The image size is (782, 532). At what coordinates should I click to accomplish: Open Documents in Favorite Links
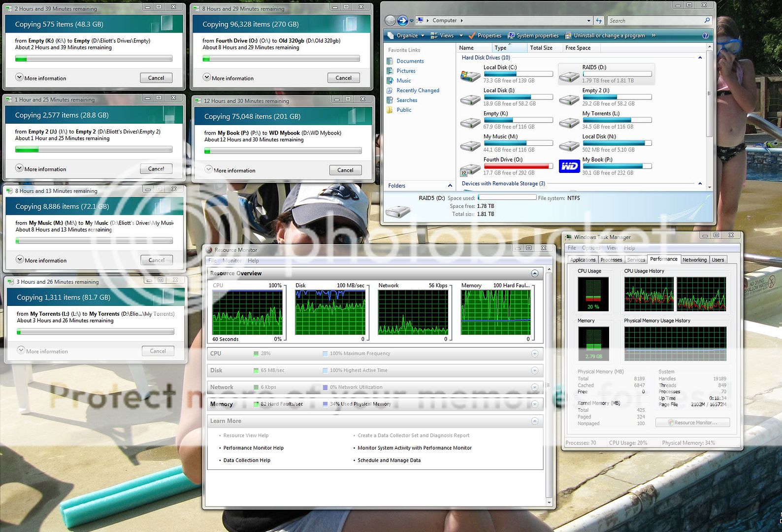(x=410, y=61)
